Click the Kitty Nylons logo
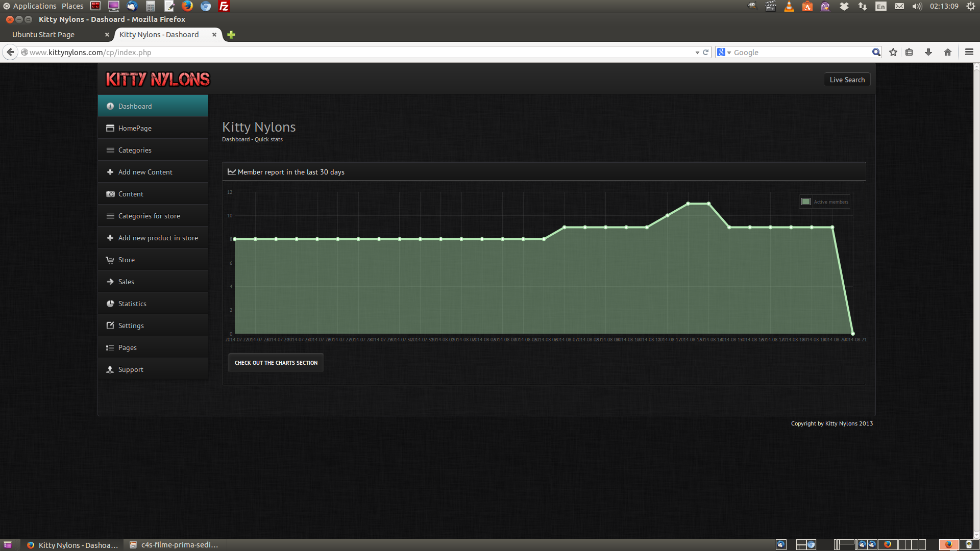The height and width of the screenshot is (551, 980). coord(158,79)
